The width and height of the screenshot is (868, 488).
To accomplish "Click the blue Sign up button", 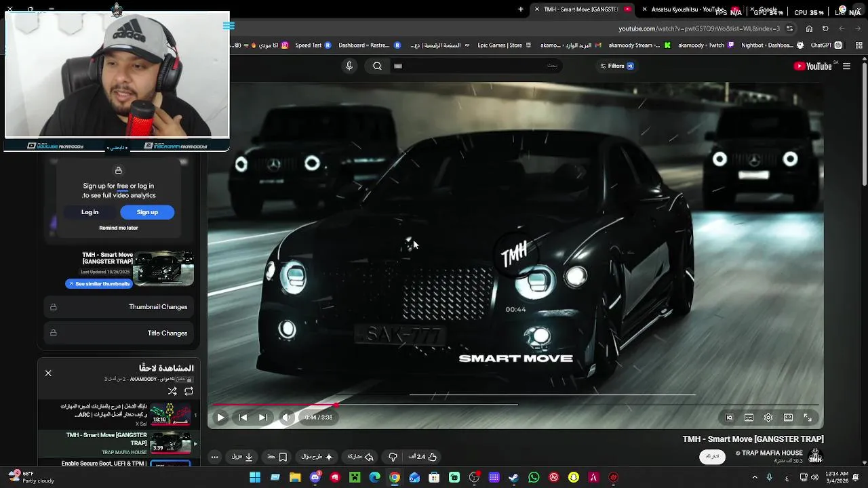I will tap(147, 212).
